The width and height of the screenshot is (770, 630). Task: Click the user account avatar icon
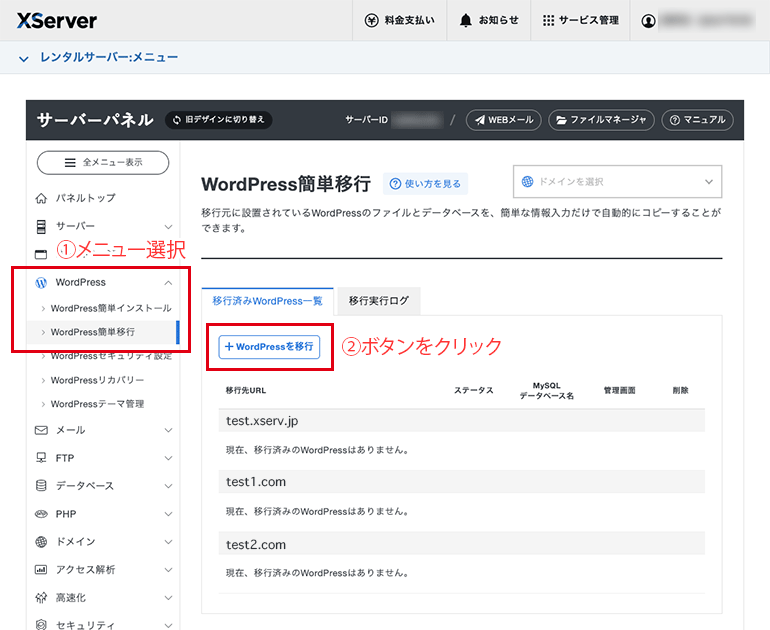pyautogui.click(x=648, y=21)
